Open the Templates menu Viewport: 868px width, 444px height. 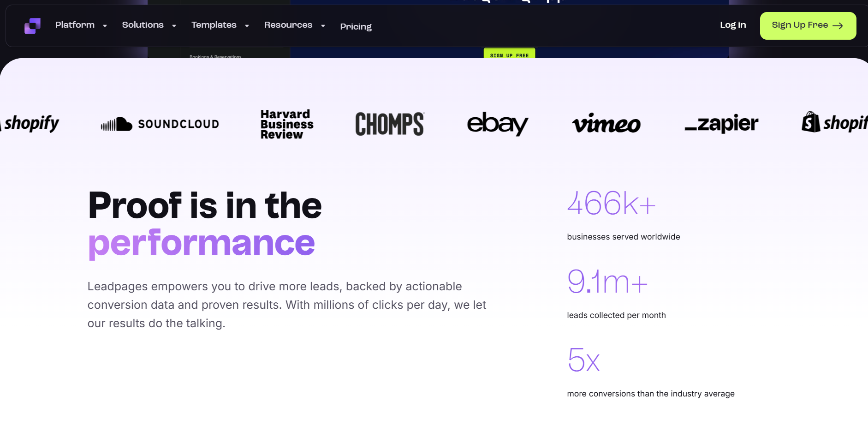pyautogui.click(x=214, y=25)
